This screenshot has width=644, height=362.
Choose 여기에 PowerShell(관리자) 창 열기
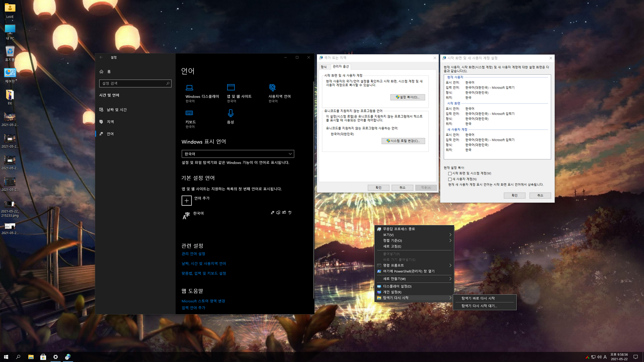(414, 271)
